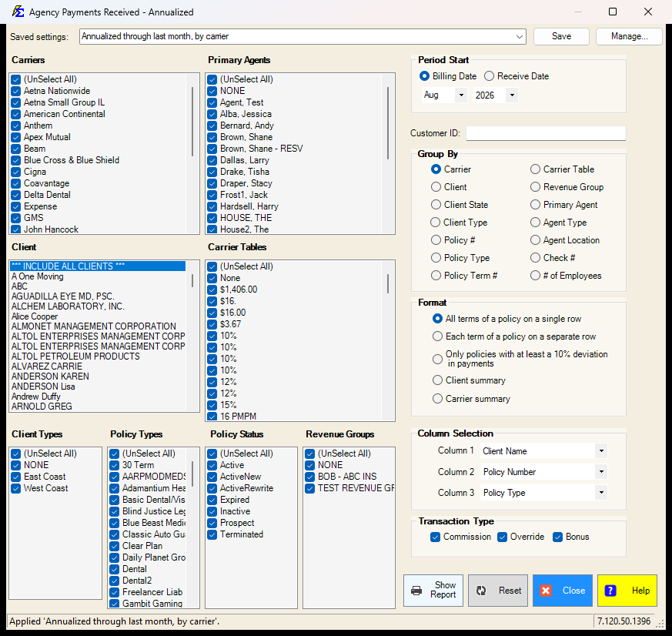Expand the Column 2 Policy Number dropdown
The image size is (672, 636).
pyautogui.click(x=601, y=472)
